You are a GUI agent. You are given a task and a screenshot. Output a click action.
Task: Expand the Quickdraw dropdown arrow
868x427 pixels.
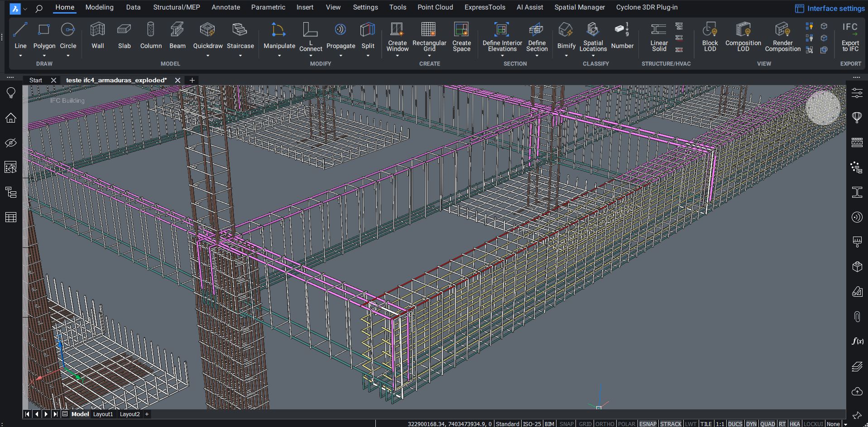[x=208, y=56]
